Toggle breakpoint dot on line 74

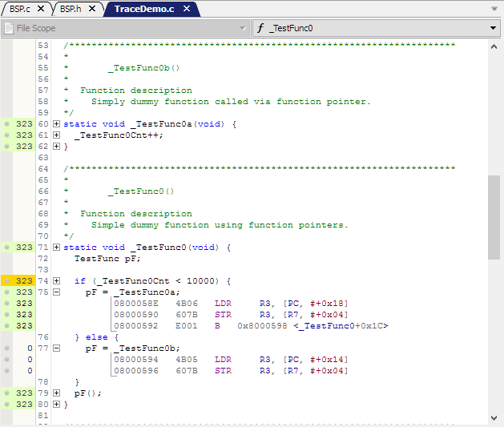tap(6, 281)
